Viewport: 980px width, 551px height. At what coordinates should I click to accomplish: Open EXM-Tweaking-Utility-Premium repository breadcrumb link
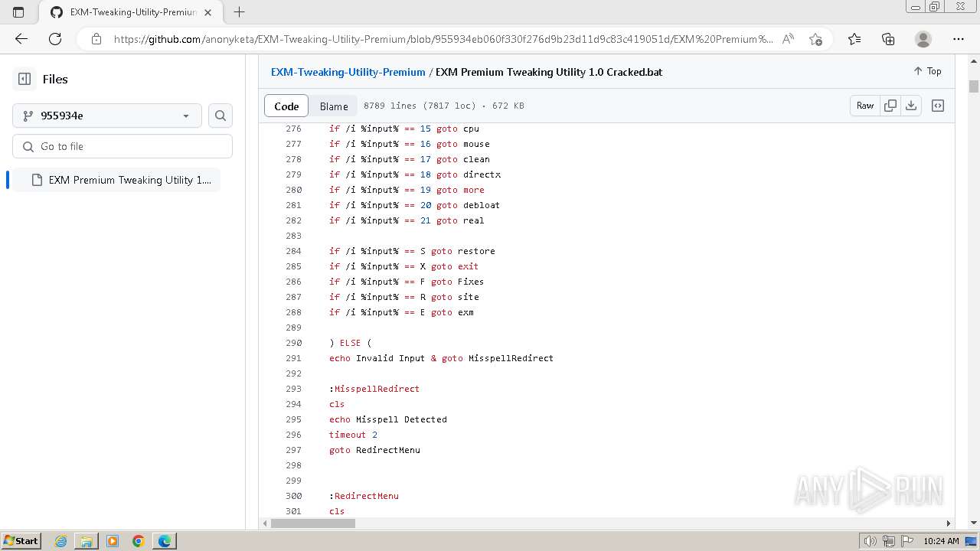[x=348, y=72]
